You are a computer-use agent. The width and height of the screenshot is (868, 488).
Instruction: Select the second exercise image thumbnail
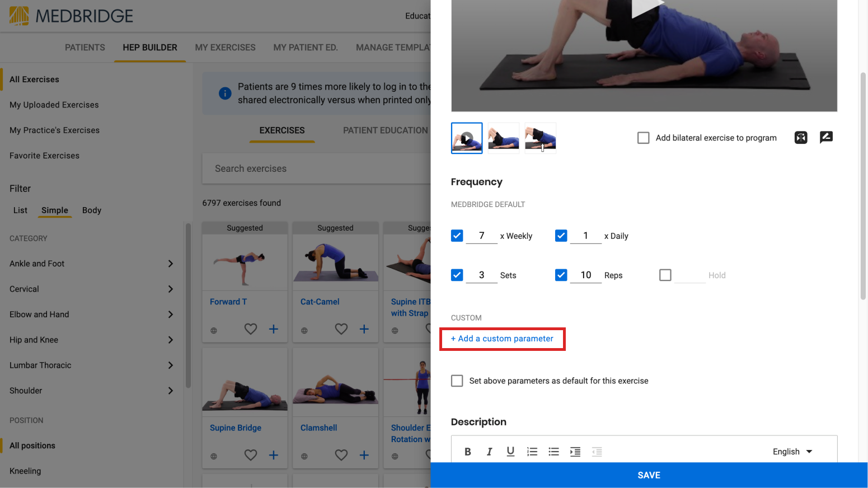click(x=504, y=138)
